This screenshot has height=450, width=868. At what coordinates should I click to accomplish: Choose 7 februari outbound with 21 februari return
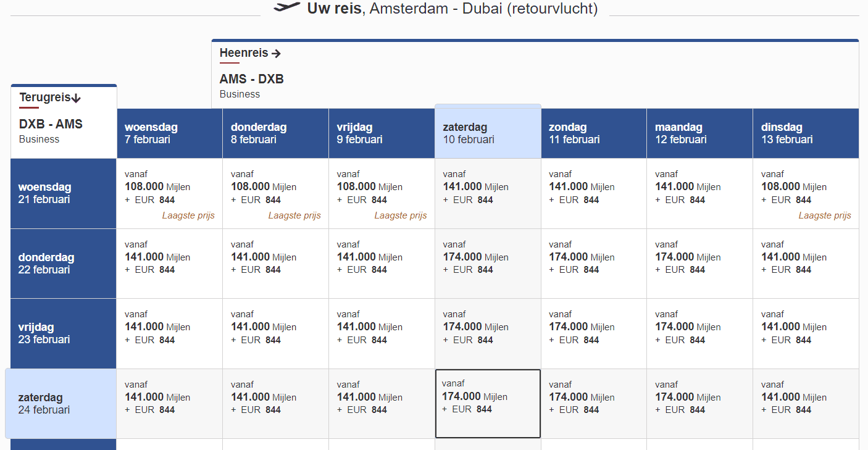point(169,193)
